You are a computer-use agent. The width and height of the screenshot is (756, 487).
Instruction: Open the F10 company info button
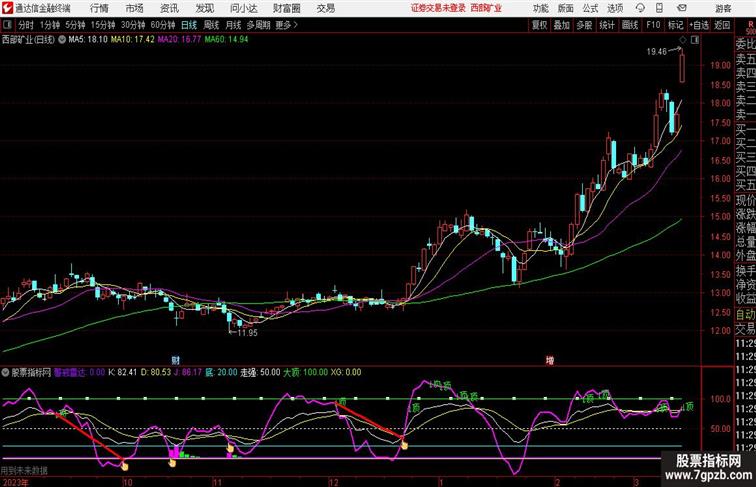(653, 25)
